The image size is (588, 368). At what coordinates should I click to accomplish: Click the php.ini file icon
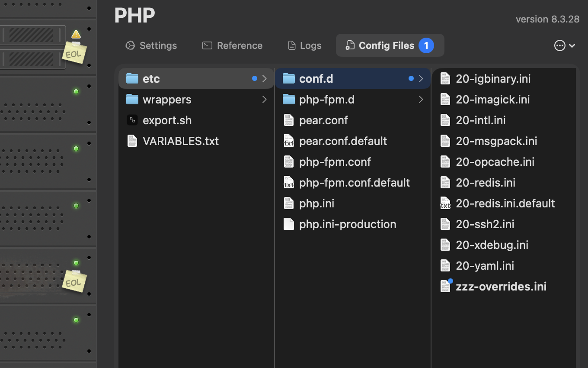pyautogui.click(x=289, y=203)
